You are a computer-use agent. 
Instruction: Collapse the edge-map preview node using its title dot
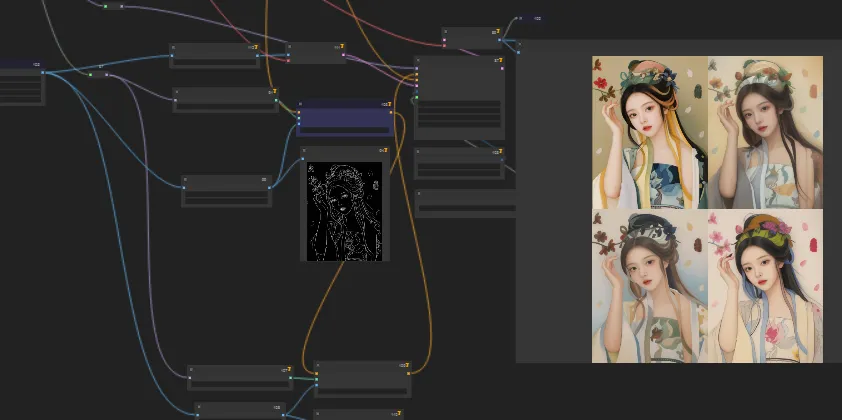(x=306, y=151)
